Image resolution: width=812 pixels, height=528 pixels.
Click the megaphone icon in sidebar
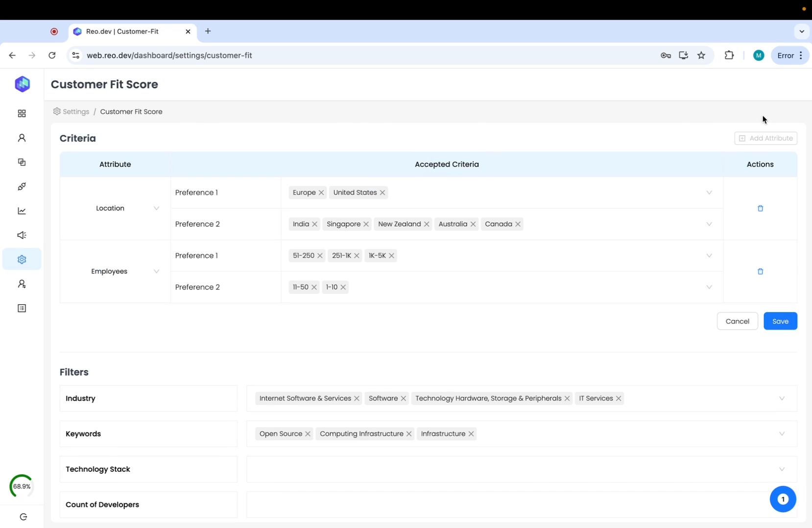22,235
